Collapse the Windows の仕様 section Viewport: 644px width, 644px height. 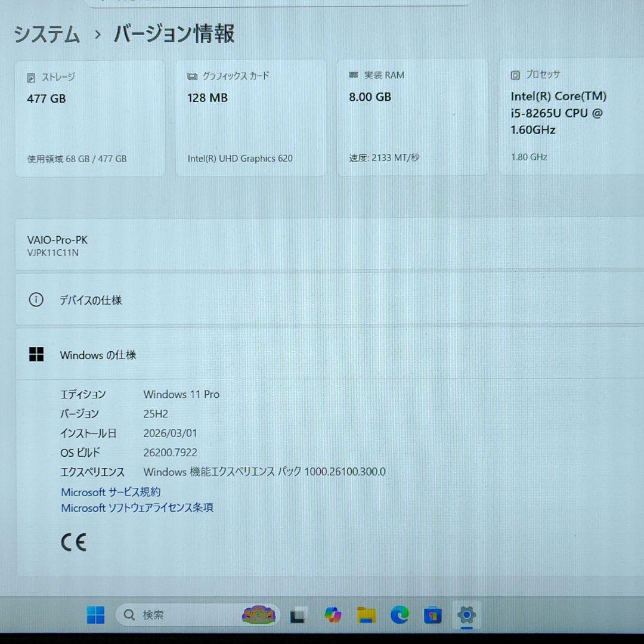click(329, 354)
